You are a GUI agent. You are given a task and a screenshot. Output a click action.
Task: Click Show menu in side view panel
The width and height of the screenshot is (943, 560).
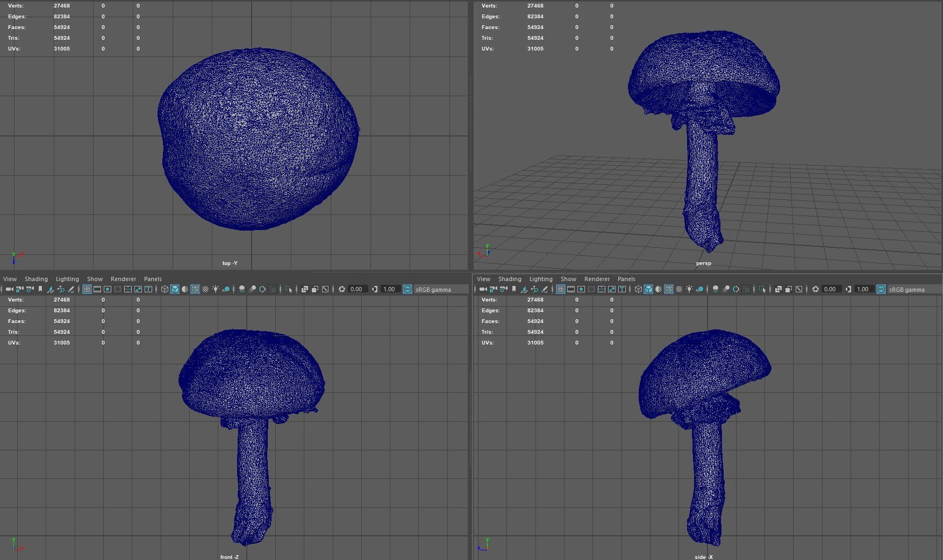pos(568,279)
